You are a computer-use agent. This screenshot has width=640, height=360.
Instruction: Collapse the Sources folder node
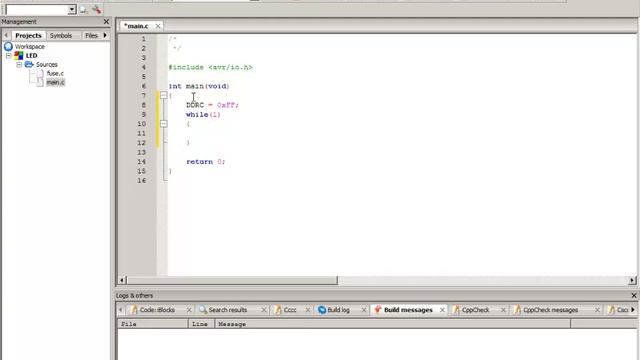(19, 64)
